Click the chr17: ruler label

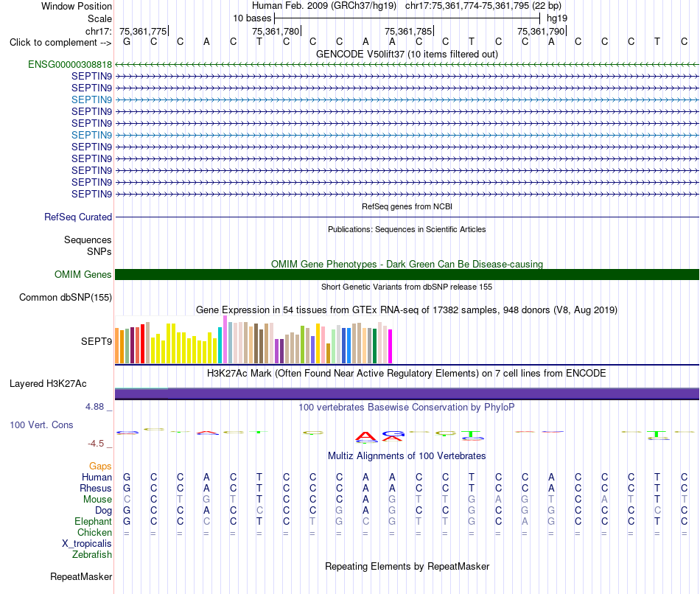tap(98, 31)
